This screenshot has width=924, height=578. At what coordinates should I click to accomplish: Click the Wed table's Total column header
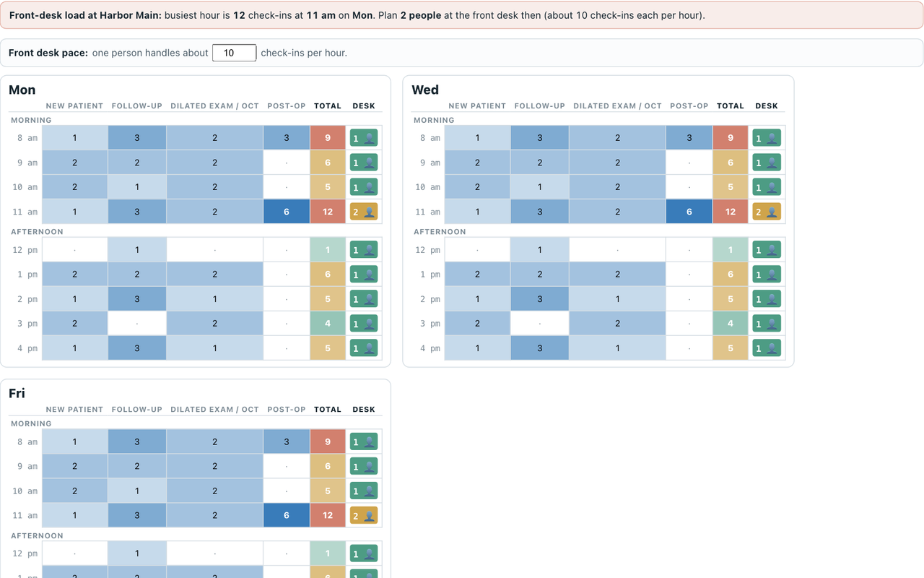[x=731, y=106]
